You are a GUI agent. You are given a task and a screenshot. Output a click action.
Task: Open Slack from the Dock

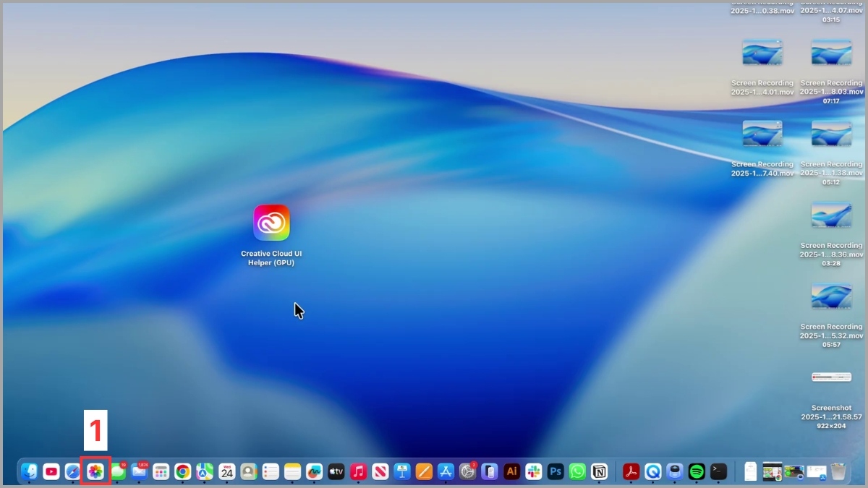(x=535, y=471)
